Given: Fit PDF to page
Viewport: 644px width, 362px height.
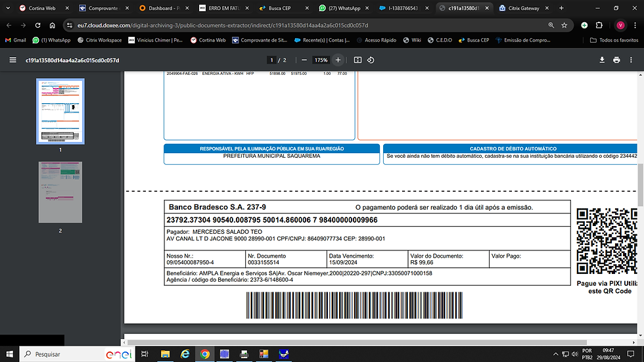Looking at the screenshot, I should pyautogui.click(x=357, y=60).
